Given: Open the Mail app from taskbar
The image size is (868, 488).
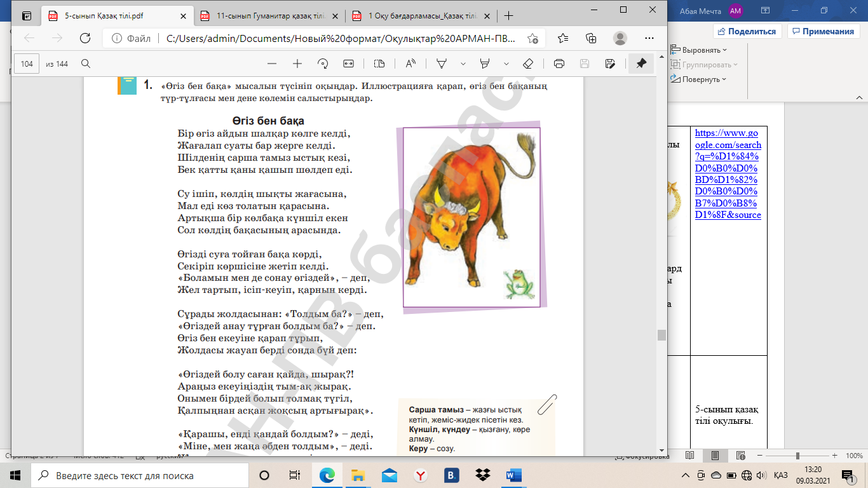Looking at the screenshot, I should click(x=389, y=475).
